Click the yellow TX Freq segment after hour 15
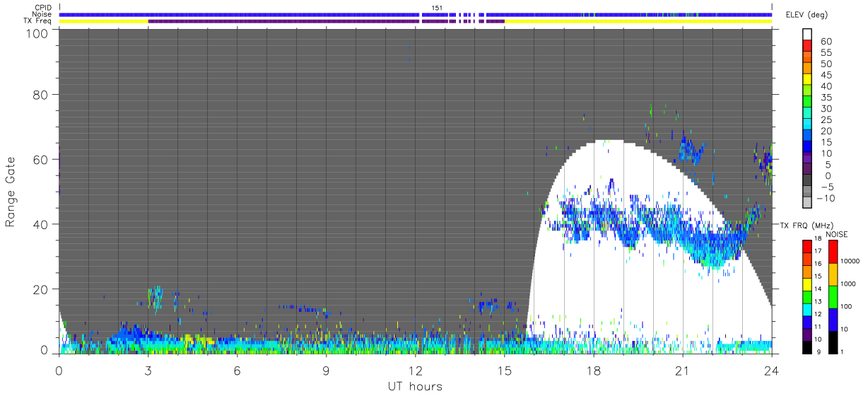 638,21
